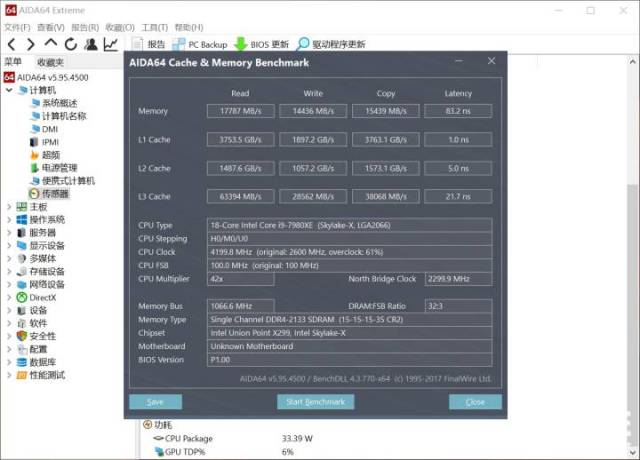Go back with the left arrow toolbar icon
The height and width of the screenshot is (460, 640).
[x=11, y=44]
